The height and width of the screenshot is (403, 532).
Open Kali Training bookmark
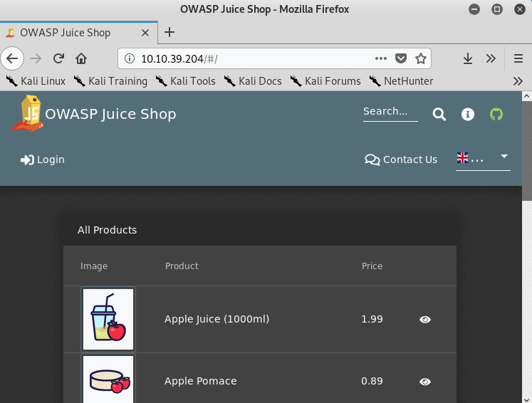[110, 81]
